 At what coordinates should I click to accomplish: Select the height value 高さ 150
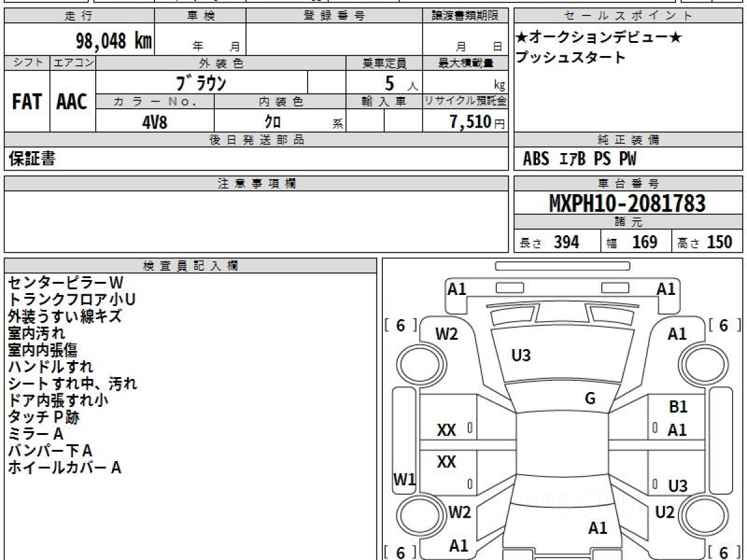[x=705, y=242]
